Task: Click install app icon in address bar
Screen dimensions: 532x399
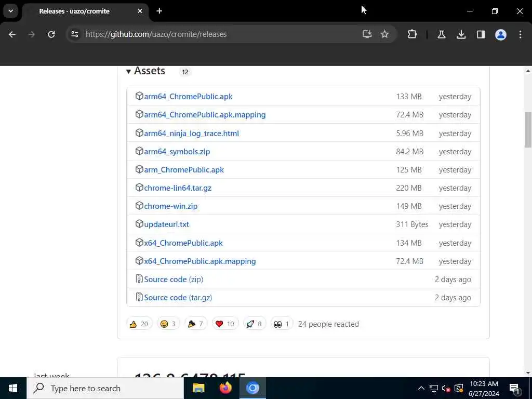Action: point(367,34)
